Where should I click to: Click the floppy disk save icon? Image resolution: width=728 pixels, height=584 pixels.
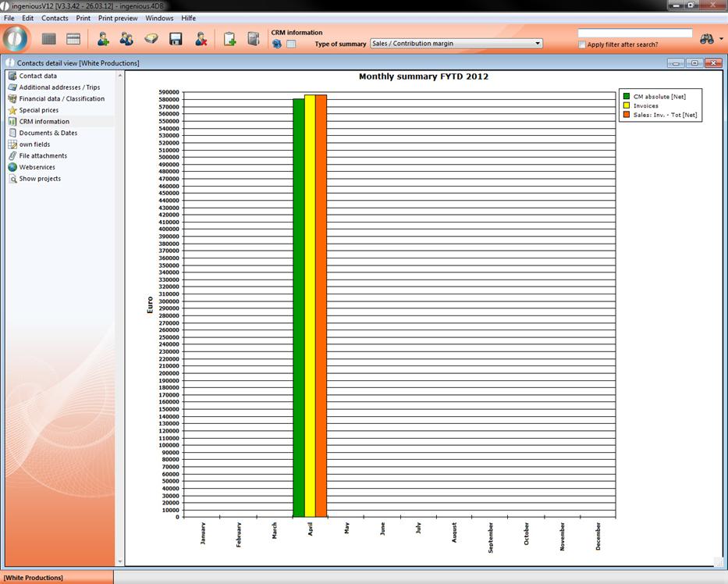click(176, 39)
